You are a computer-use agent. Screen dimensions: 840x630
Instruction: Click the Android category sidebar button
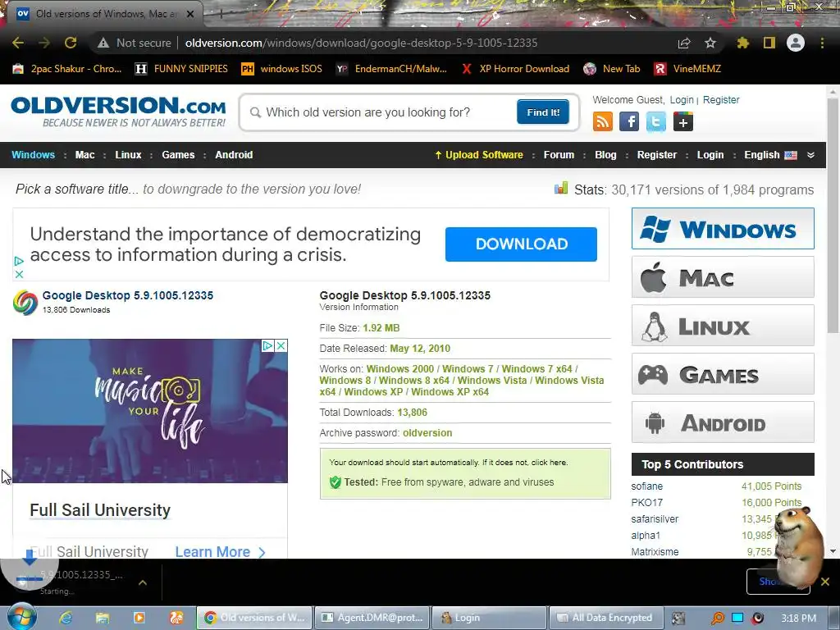point(723,422)
